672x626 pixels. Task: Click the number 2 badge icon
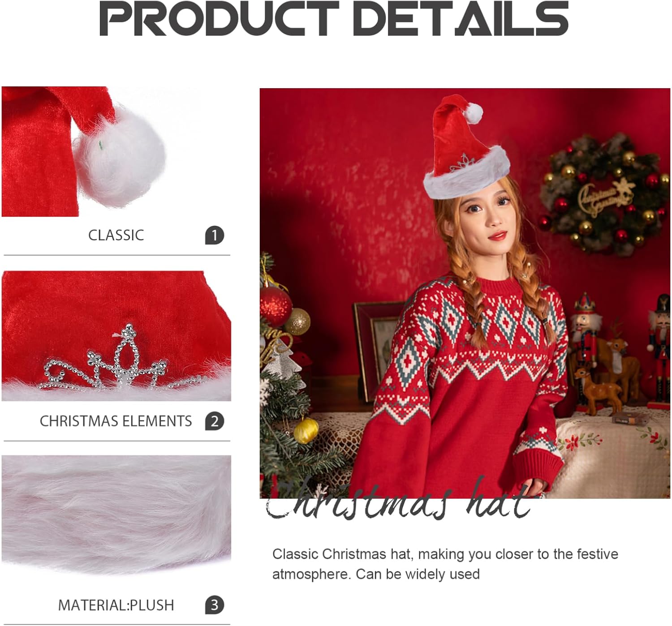215,421
